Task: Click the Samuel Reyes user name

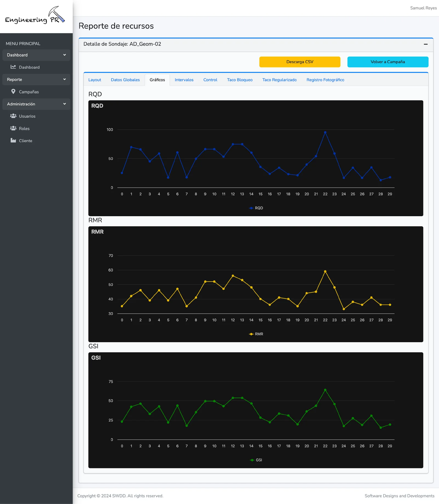Action: click(423, 8)
